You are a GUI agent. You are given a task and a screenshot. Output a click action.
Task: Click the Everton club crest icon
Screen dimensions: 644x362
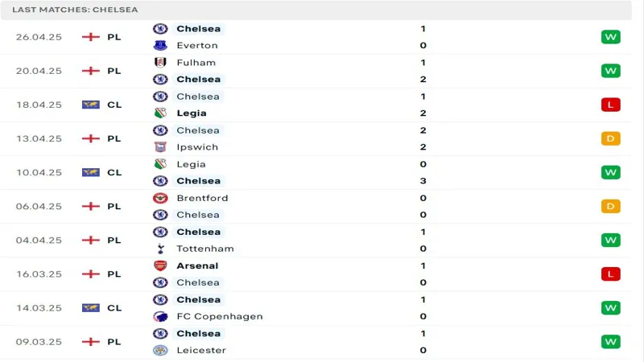(160, 46)
